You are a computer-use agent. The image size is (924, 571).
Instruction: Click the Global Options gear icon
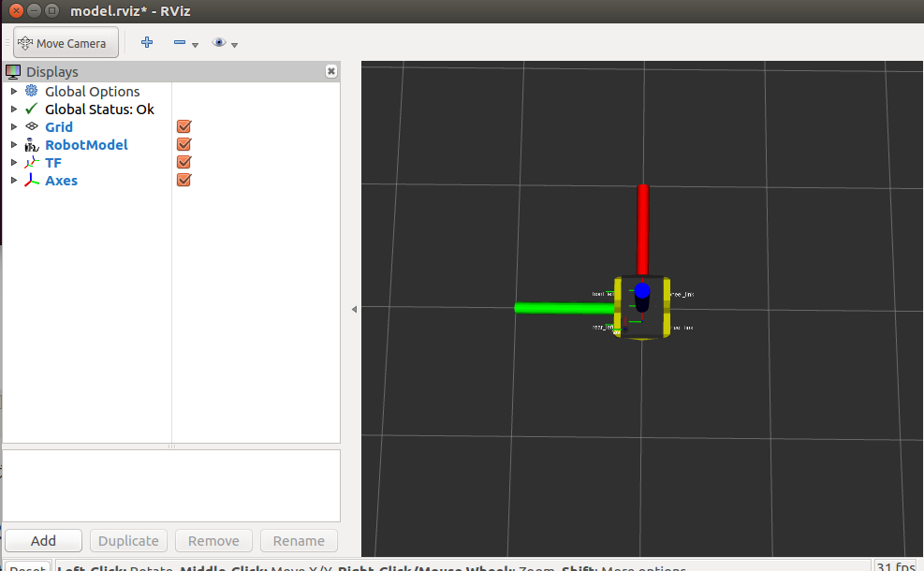coord(31,91)
